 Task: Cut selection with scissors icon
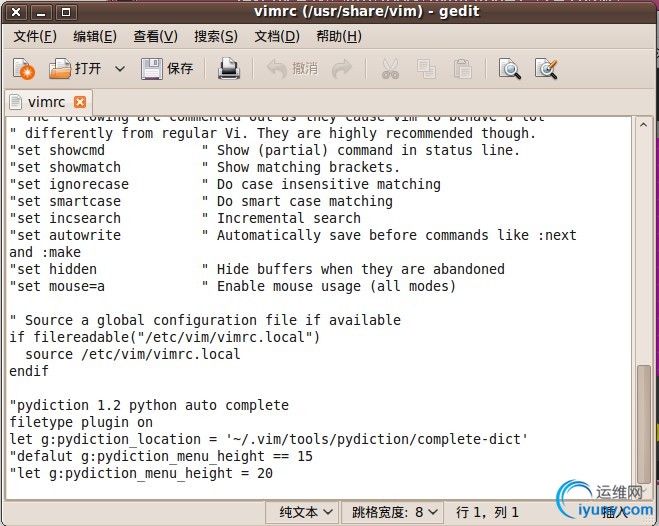pyautogui.click(x=390, y=69)
